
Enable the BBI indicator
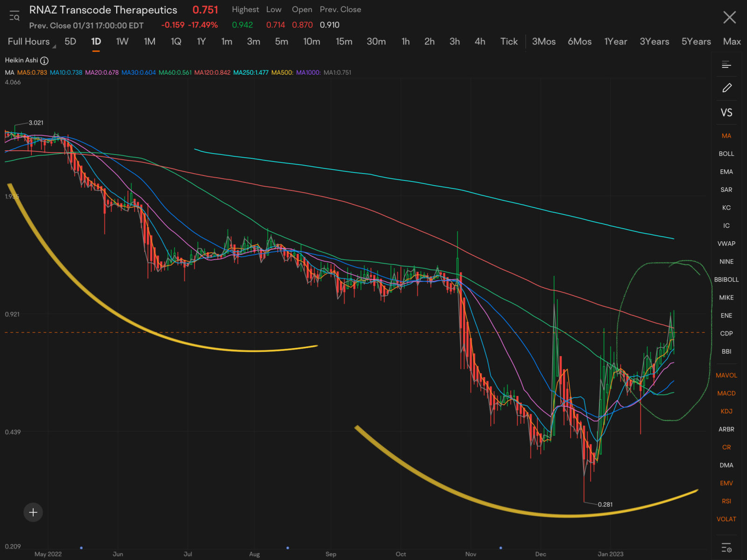click(726, 351)
